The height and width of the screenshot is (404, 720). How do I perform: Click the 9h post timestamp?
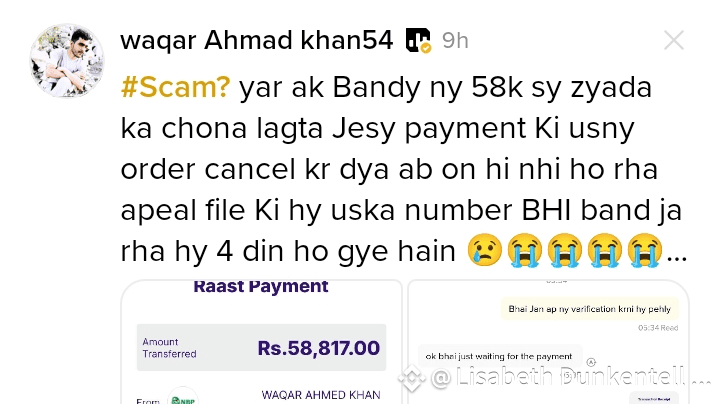455,41
